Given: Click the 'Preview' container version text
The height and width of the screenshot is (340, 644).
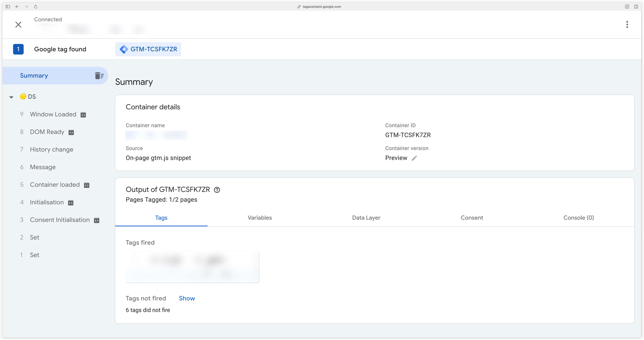Looking at the screenshot, I should click(x=396, y=158).
